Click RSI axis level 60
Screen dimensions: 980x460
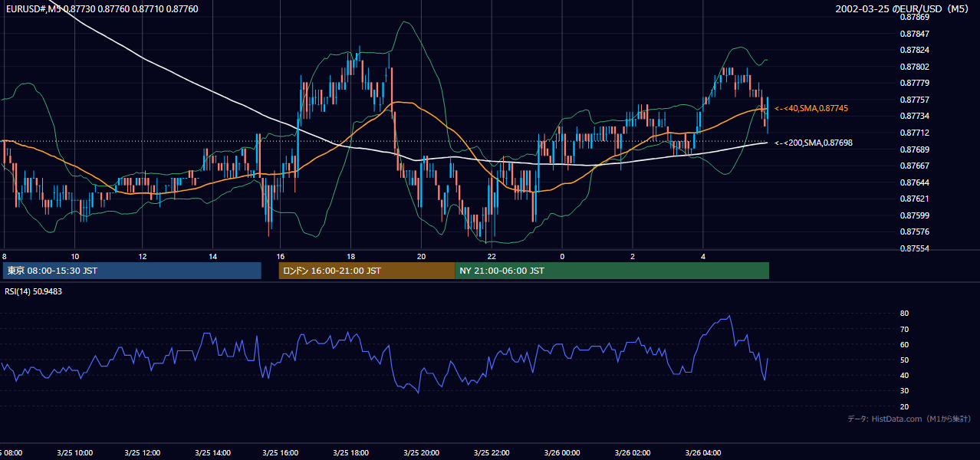tap(904, 344)
